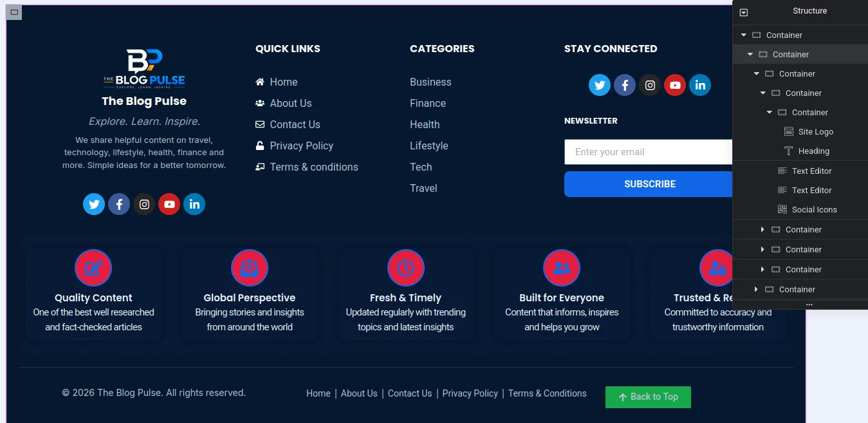Click the LinkedIn icon below The Blog Pulse description
868x423 pixels.
[x=194, y=204]
